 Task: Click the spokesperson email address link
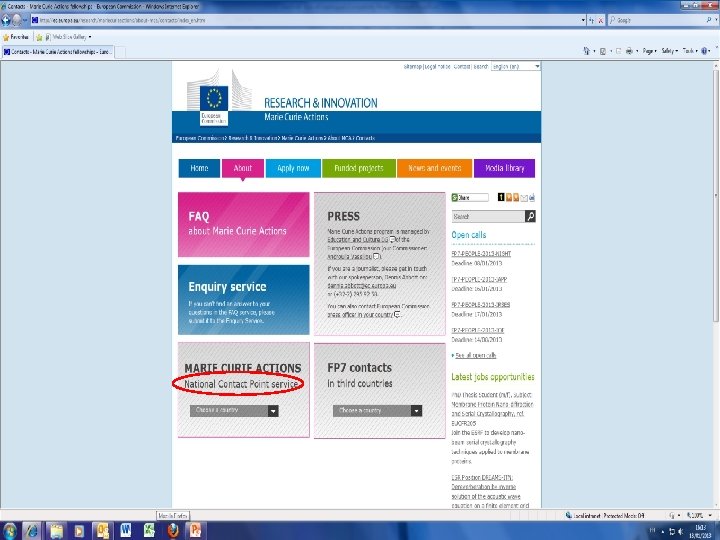click(x=361, y=285)
